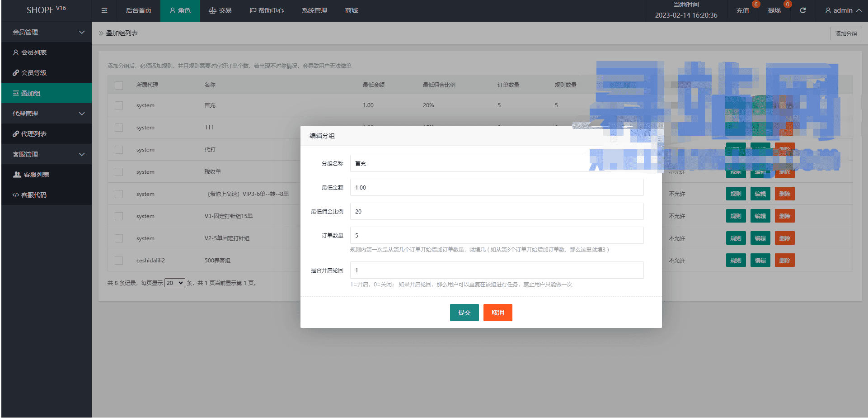Viewport: 868px width, 418px height.
Task: Check the box for ceshidalili2 row
Action: (x=119, y=261)
